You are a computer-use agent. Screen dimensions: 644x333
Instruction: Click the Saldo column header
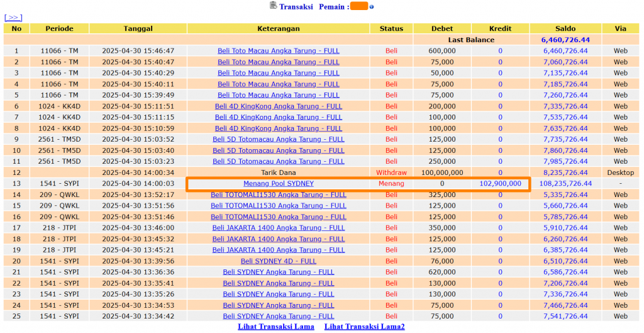pos(565,29)
